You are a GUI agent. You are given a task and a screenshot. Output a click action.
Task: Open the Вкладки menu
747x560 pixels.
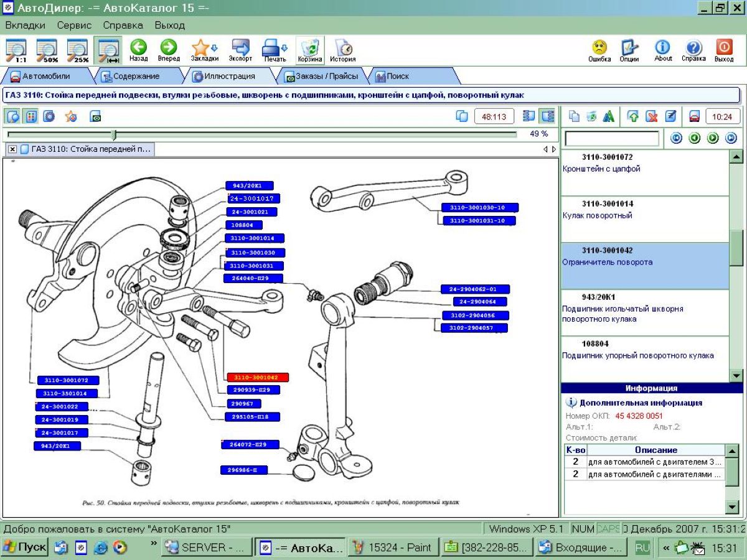coord(25,26)
